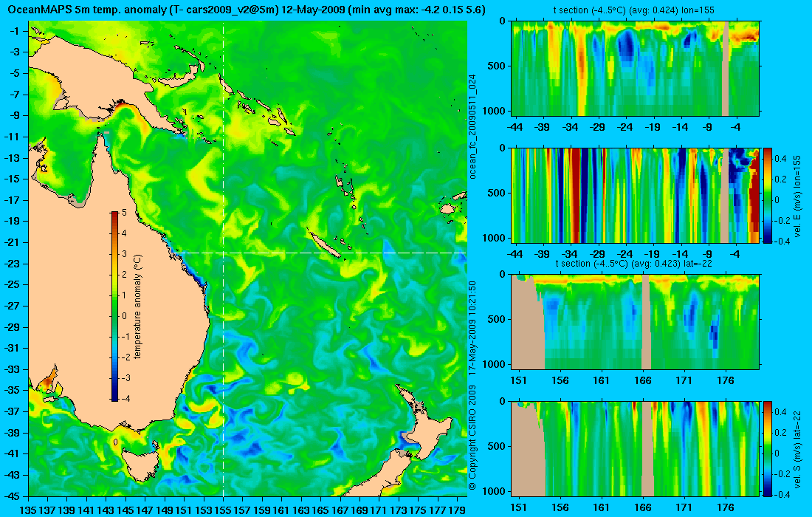Click the '155' longitude label on the map axis
The image size is (812, 517).
(x=223, y=510)
